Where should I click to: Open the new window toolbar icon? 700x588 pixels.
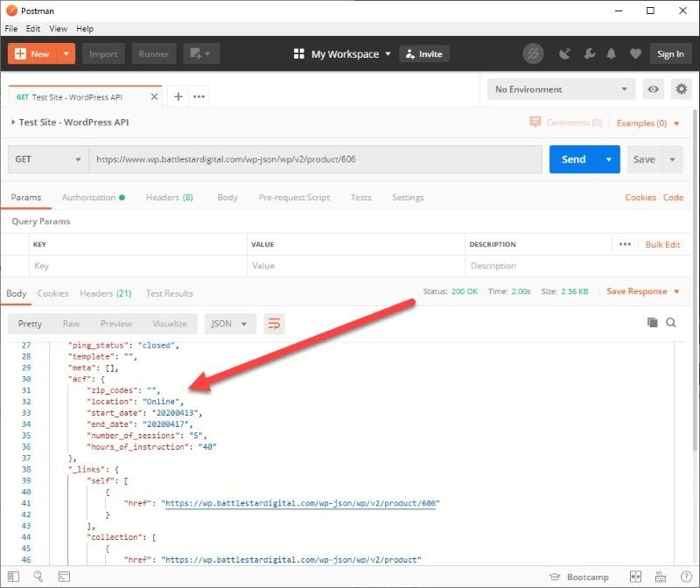click(201, 53)
